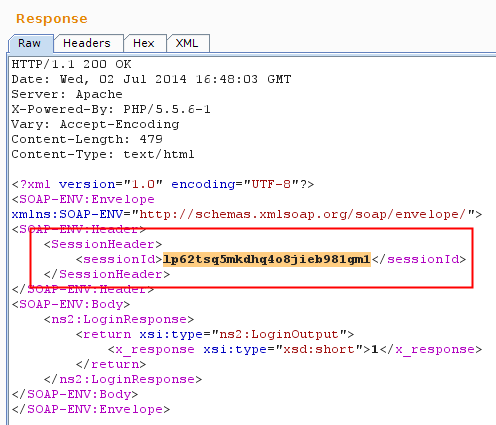Click the schemas.xmlsoap.org namespace URL
This screenshot has width=496, height=425.
pyautogui.click(x=303, y=214)
